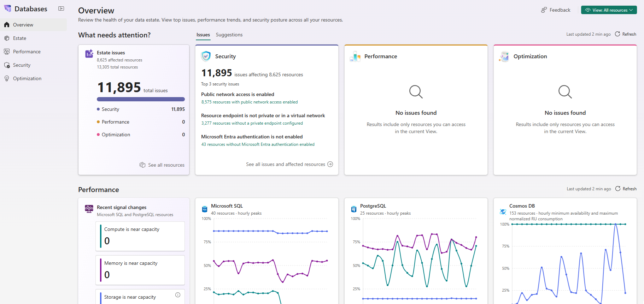Click the Feedback button
This screenshot has height=304, width=644.
pyautogui.click(x=556, y=10)
